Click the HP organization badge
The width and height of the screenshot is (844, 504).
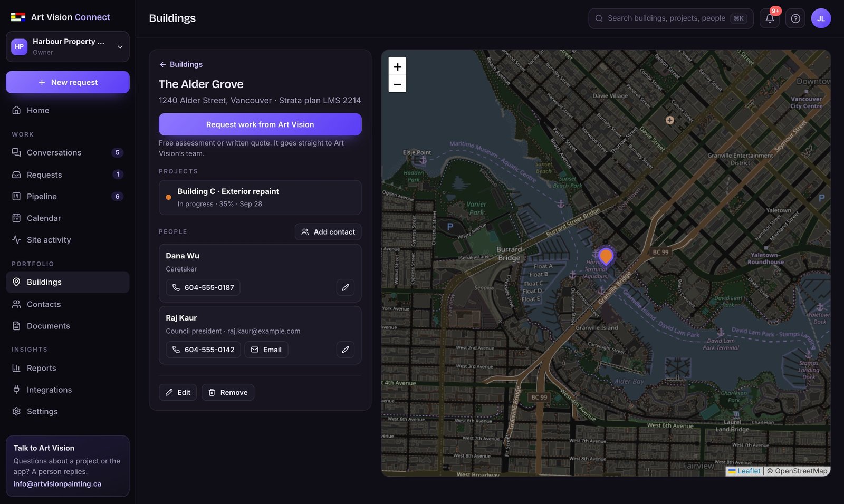click(20, 46)
